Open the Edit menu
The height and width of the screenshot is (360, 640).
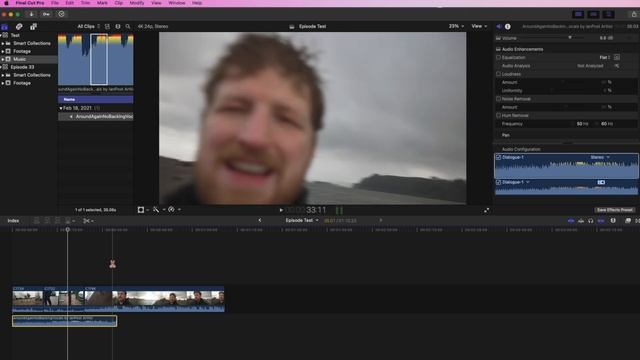[70, 3]
